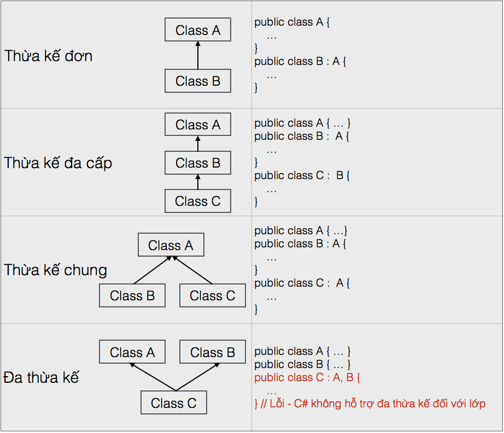
Task: Click the Thừa kế đa cấp heading
Action: click(58, 163)
